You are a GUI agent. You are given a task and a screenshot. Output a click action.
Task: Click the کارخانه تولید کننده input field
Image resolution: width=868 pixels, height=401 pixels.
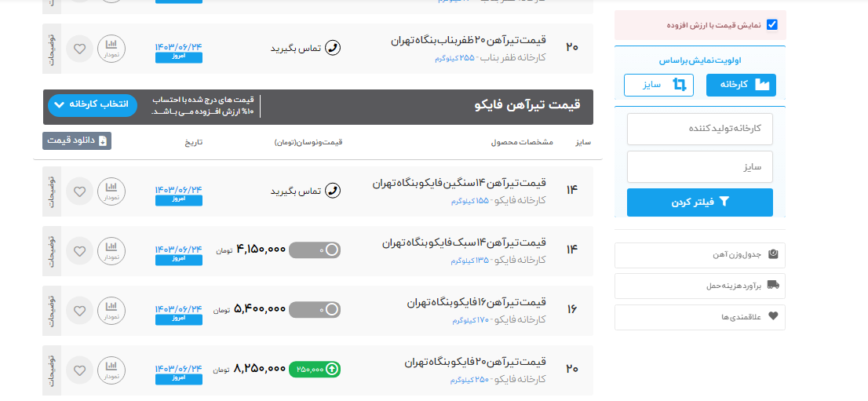699,129
